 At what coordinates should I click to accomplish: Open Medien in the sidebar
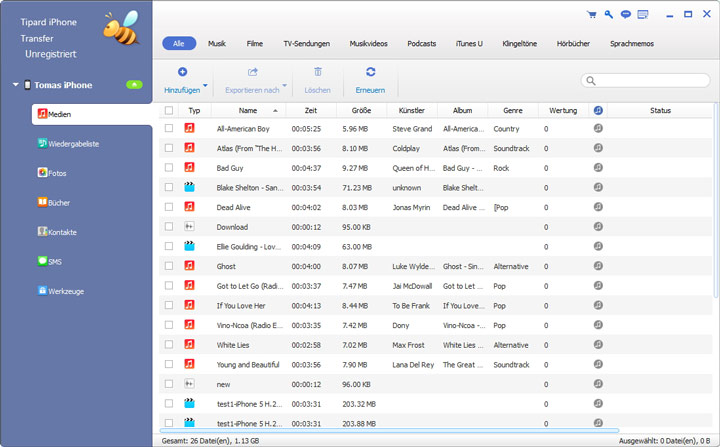point(91,114)
